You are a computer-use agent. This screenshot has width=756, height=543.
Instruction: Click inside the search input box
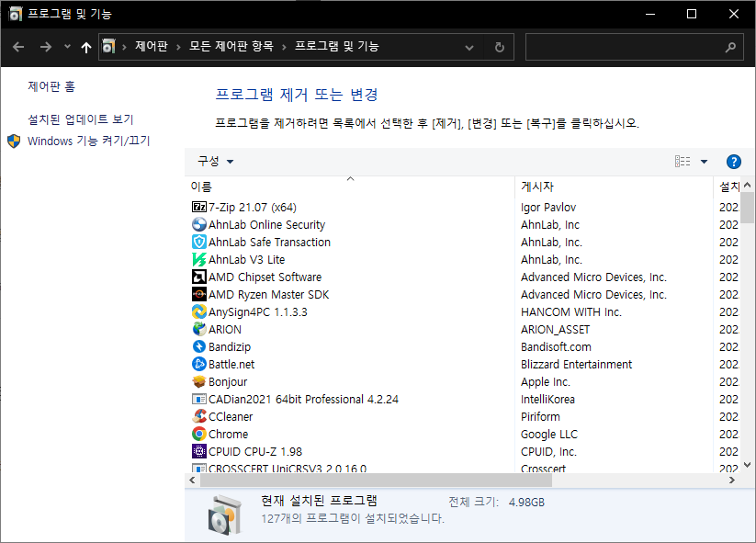pos(626,47)
